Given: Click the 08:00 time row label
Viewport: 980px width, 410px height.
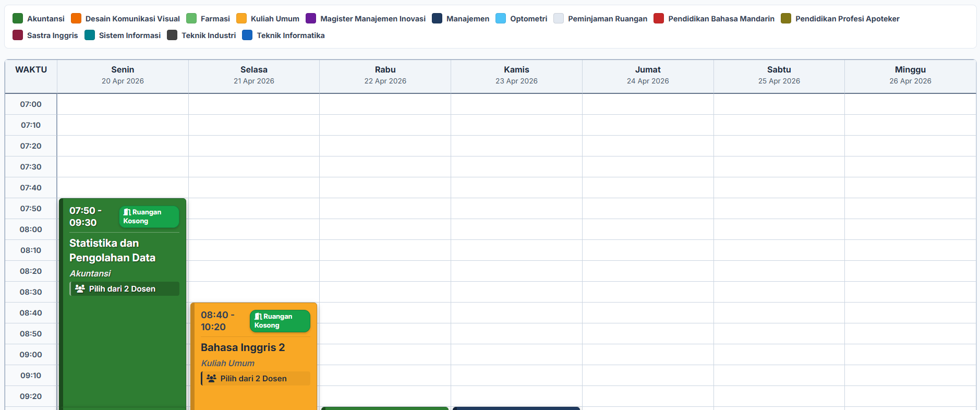Looking at the screenshot, I should point(31,230).
